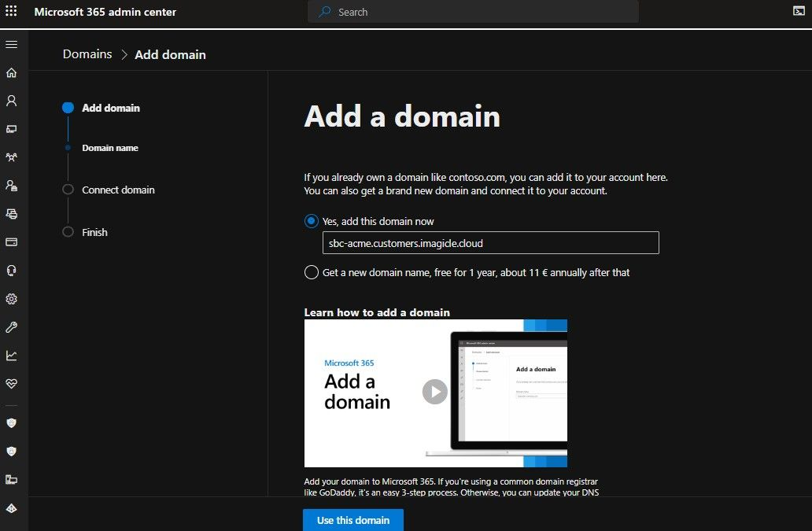Click the domain name text field
This screenshot has height=531, width=812.
point(490,243)
